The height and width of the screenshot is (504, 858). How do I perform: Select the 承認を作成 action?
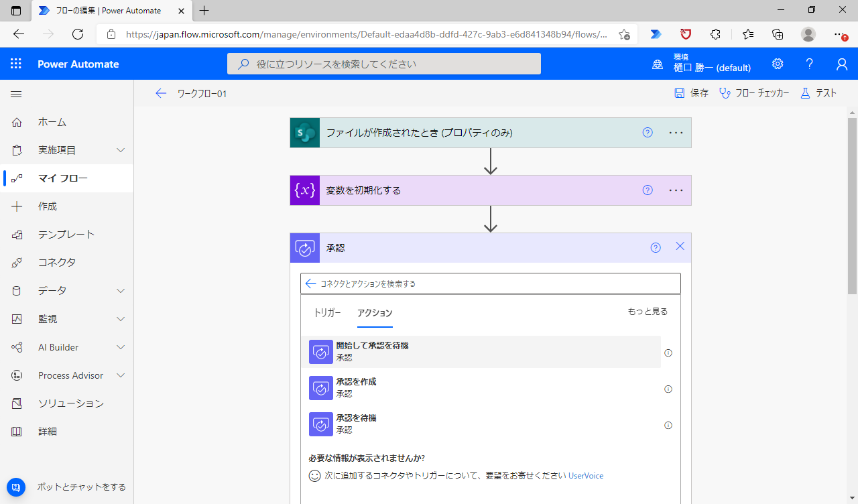click(481, 388)
